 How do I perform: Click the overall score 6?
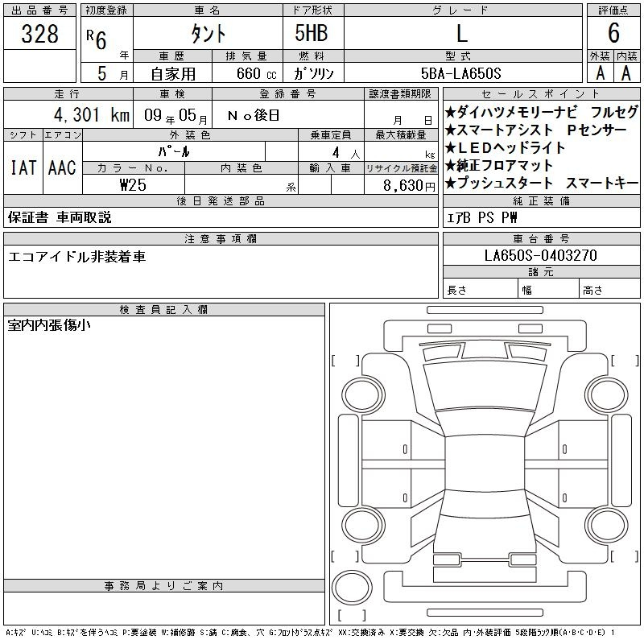click(613, 33)
